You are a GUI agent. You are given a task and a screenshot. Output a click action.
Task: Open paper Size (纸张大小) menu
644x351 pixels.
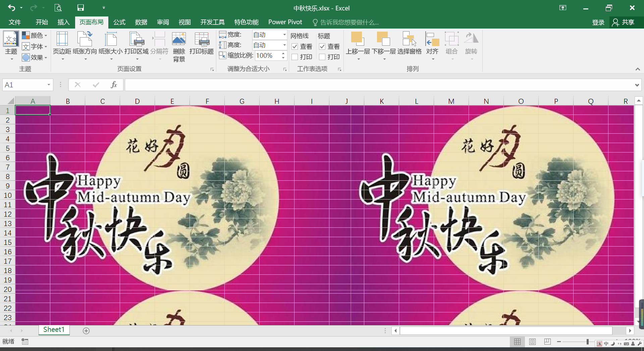(111, 46)
